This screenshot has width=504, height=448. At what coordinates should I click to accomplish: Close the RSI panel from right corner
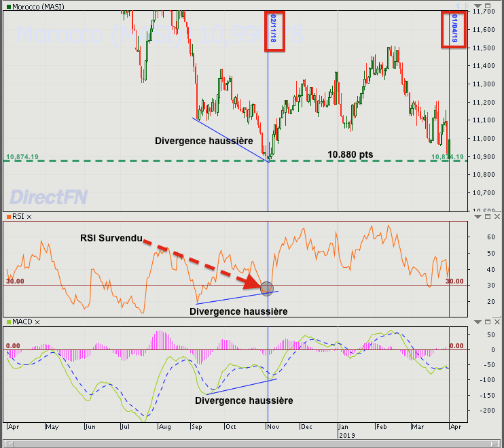497,216
